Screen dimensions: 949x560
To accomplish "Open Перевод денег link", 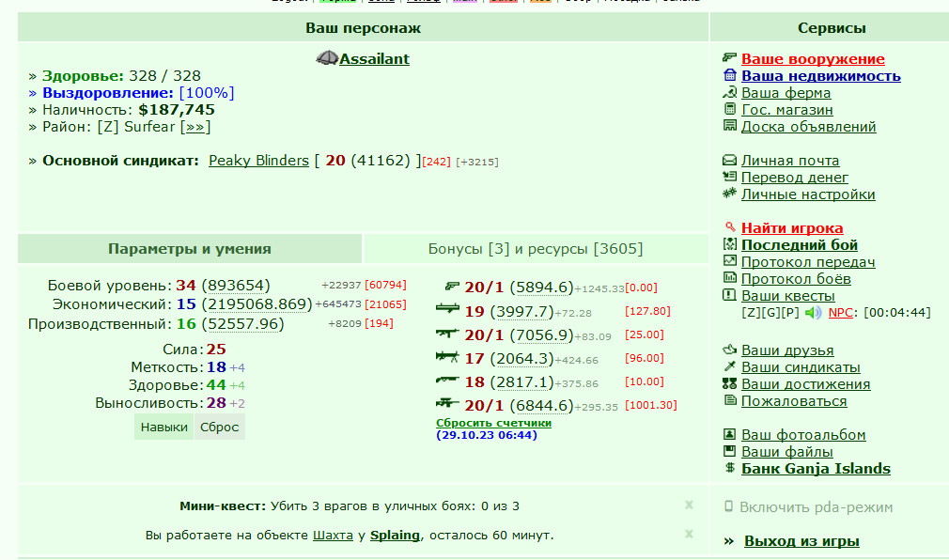I will 795,178.
